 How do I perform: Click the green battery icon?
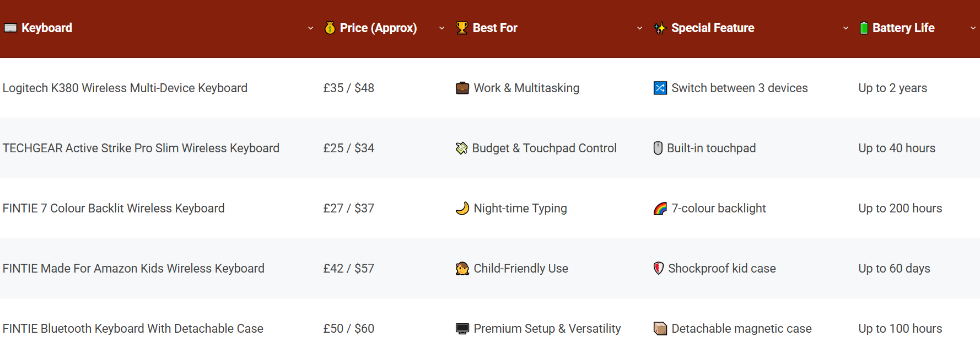pos(864,28)
